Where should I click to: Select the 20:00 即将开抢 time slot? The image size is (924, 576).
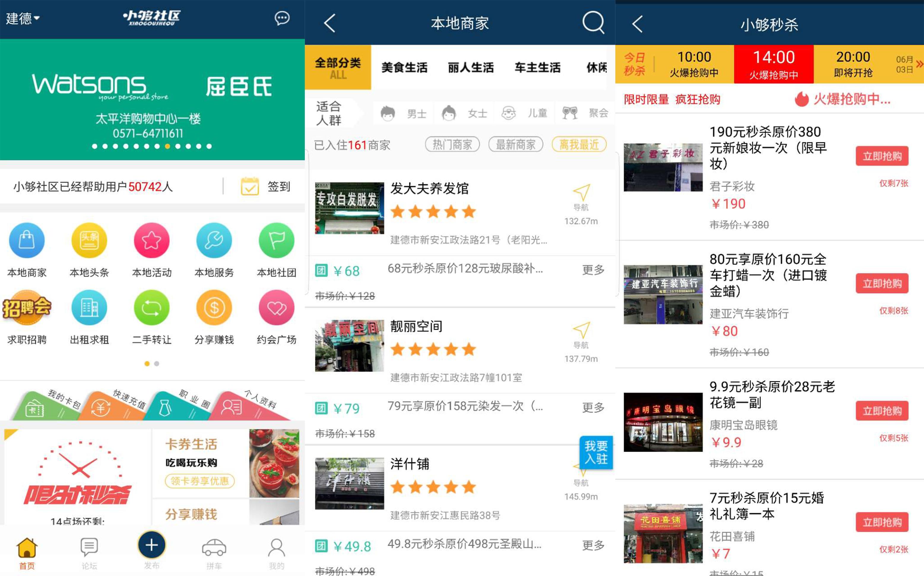point(853,64)
